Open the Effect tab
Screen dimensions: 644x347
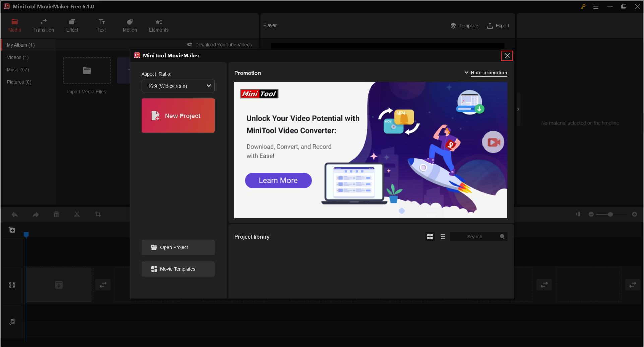72,26
